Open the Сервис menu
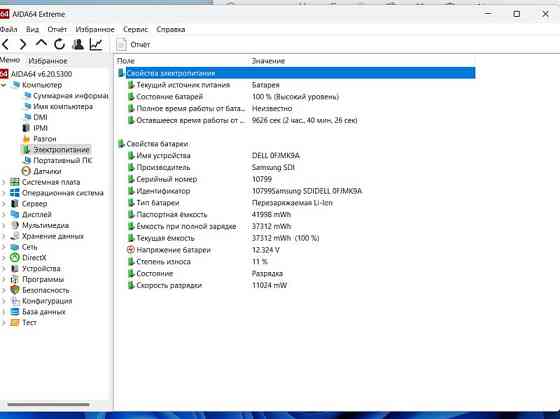Image resolution: width=560 pixels, height=419 pixels. 135,29
